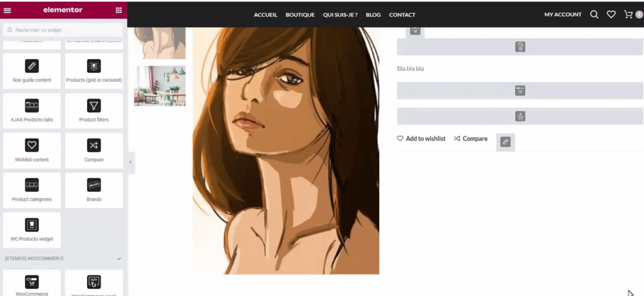Click the widget search field
Image resolution: width=644 pixels, height=296 pixels.
[x=63, y=30]
